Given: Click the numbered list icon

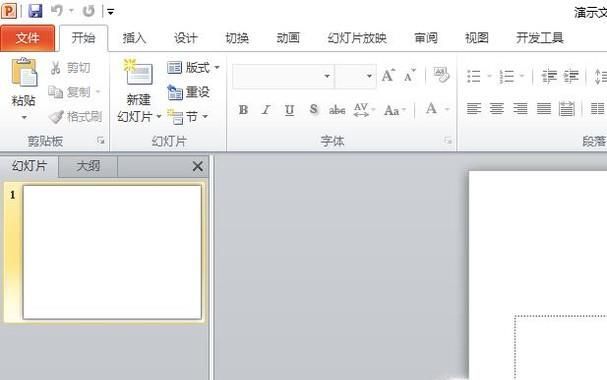Looking at the screenshot, I should tap(507, 76).
